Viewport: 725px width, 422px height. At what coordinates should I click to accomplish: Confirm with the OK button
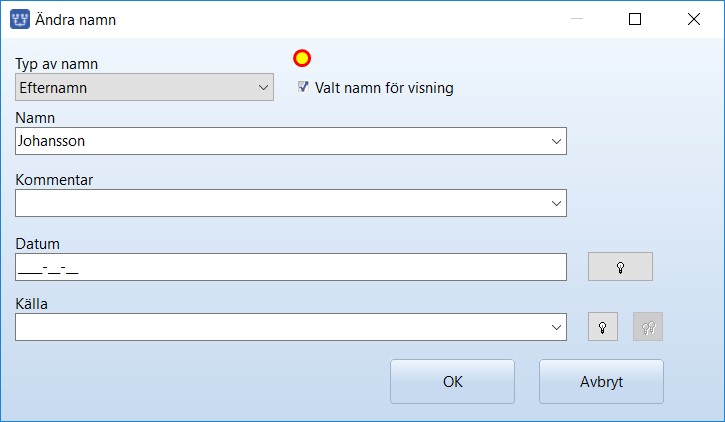point(452,382)
